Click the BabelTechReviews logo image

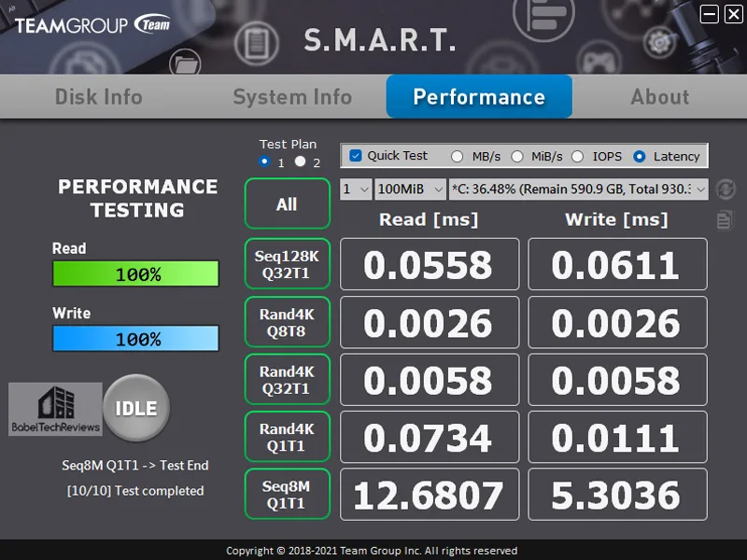(x=55, y=409)
